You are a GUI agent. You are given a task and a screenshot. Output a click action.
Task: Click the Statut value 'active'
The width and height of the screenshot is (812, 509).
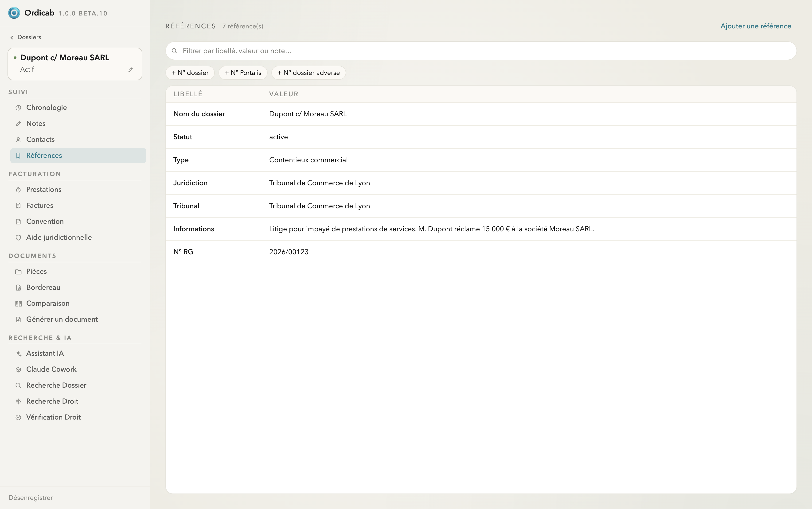point(278,137)
